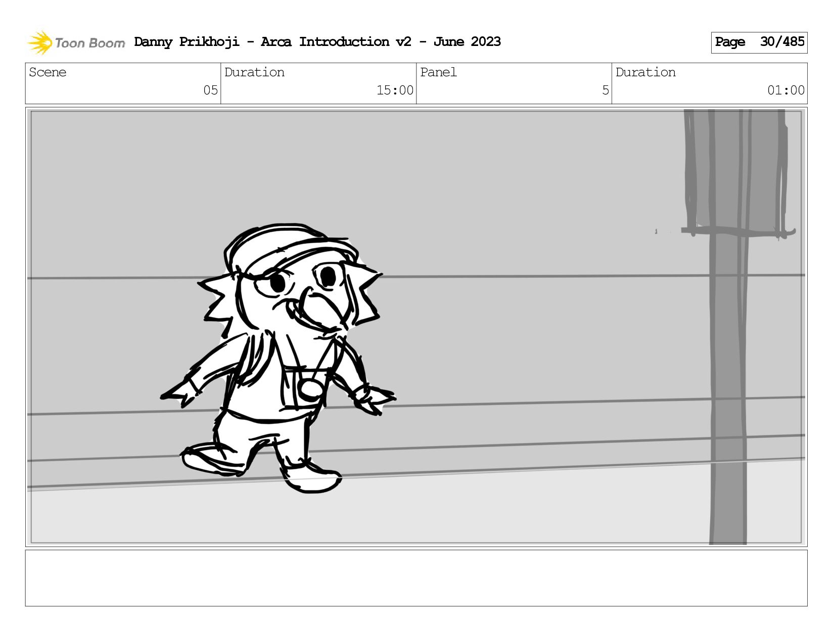Click the 'Page 30/485' box
This screenshot has width=834, height=644.
[x=759, y=42]
